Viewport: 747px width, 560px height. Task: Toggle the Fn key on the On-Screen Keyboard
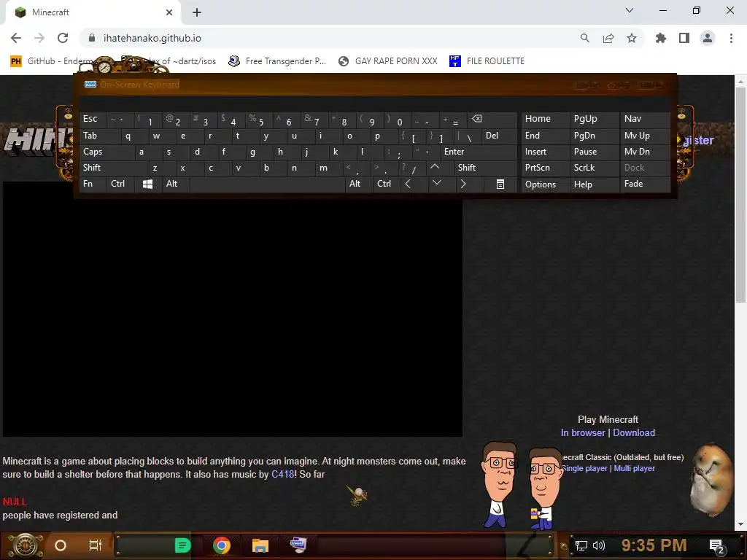coord(93,184)
